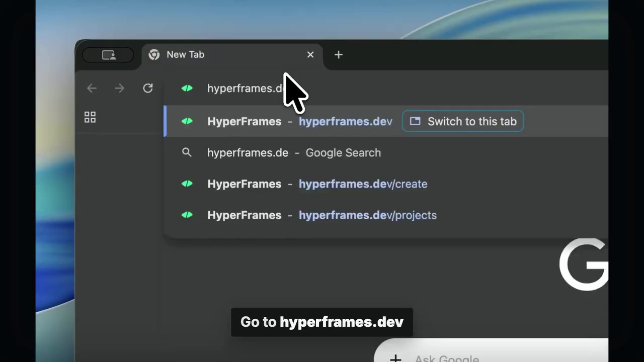The image size is (644, 362).
Task: Open the Chrome profile switcher icon
Action: (108, 55)
